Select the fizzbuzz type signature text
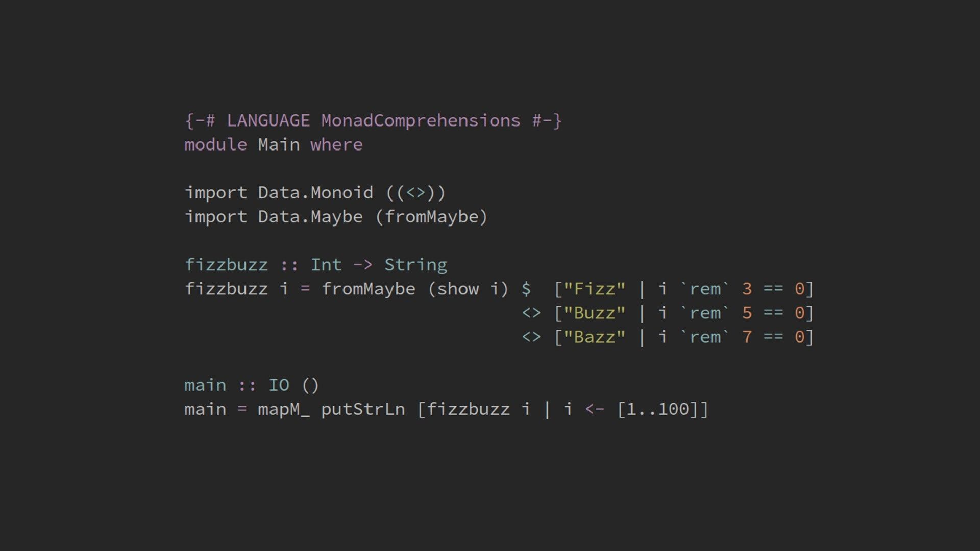The height and width of the screenshot is (551, 980). [x=315, y=264]
